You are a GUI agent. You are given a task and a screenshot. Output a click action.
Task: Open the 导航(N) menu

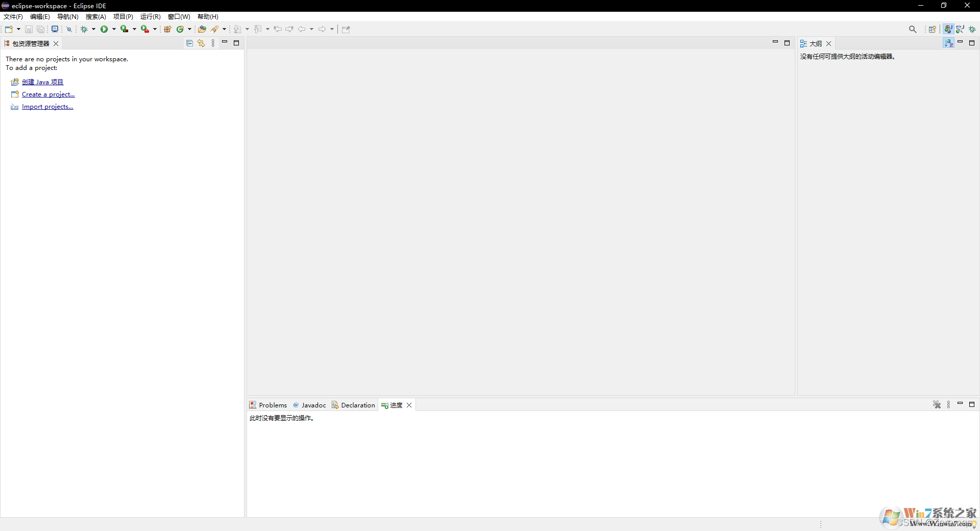coord(68,17)
